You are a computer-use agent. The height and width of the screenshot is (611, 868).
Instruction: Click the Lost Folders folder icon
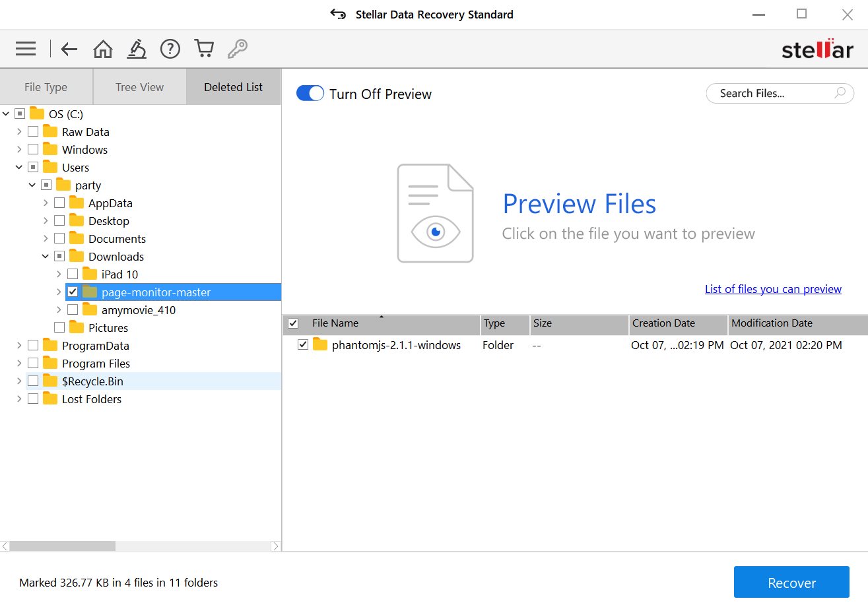[x=50, y=399]
